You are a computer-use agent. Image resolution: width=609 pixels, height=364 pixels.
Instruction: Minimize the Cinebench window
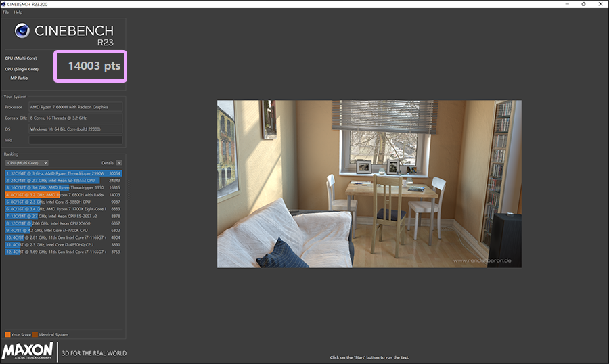567,4
